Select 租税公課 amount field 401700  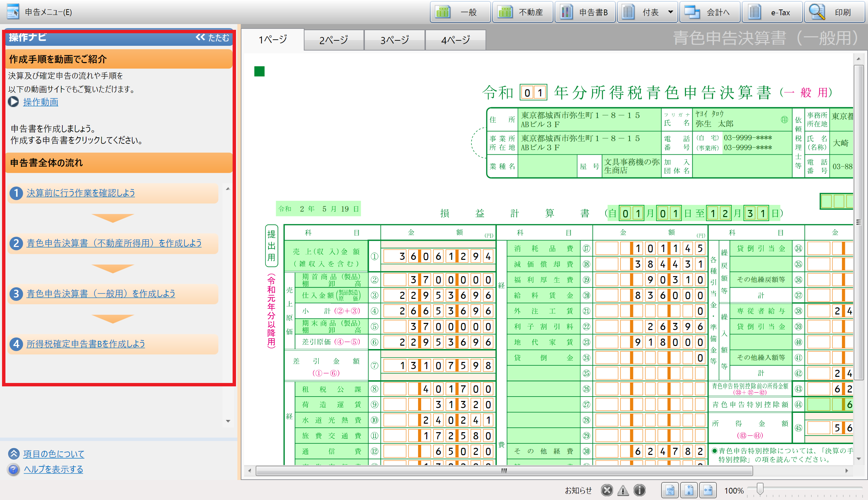point(439,389)
